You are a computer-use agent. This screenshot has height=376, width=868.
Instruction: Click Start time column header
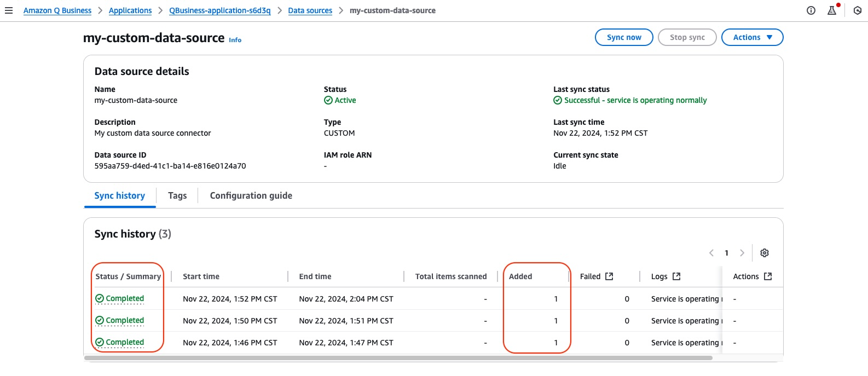point(201,276)
